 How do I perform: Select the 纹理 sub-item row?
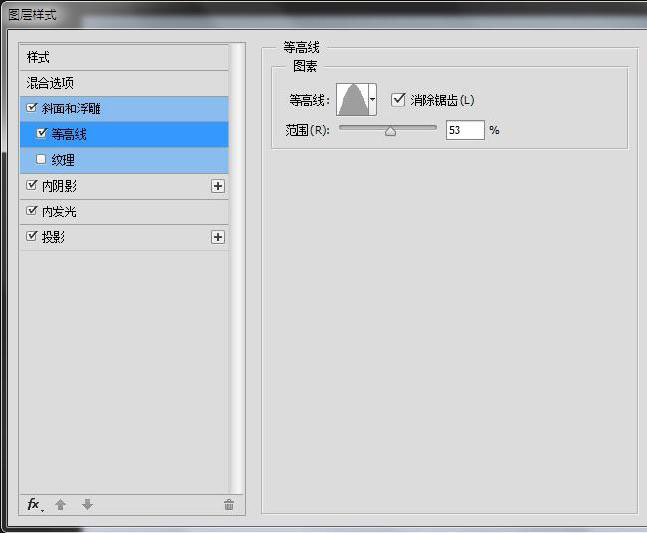124,160
